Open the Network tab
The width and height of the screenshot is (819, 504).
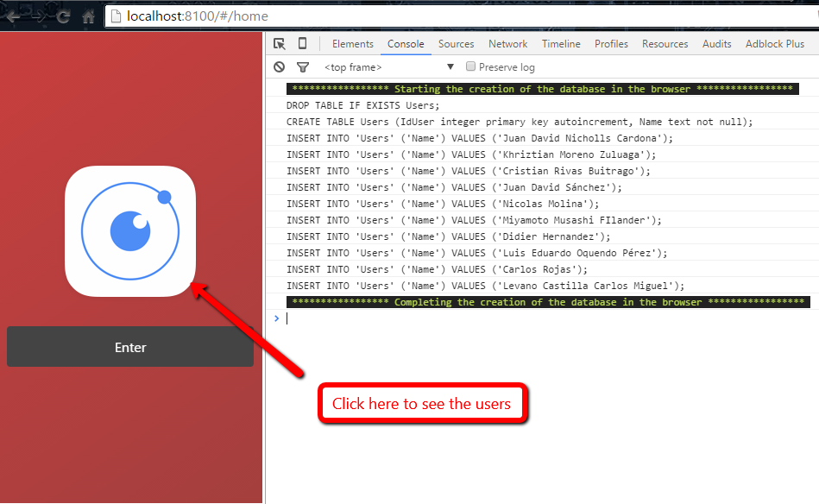(507, 44)
